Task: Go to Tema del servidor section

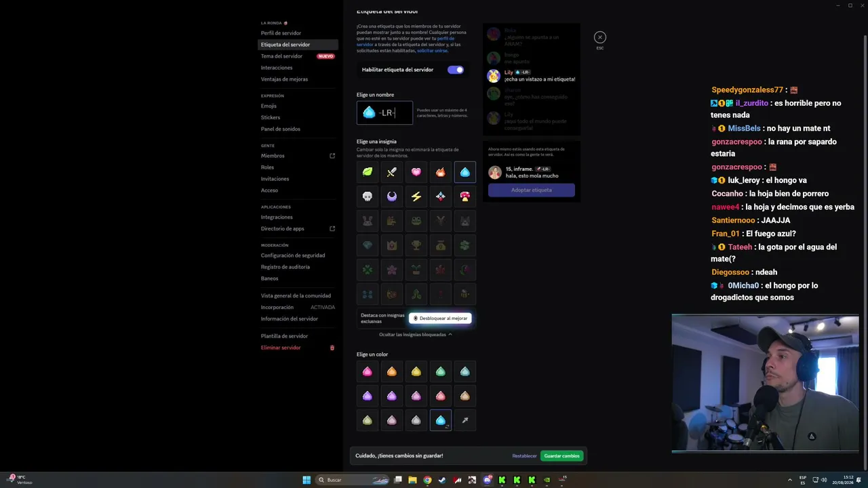Action: coord(298,56)
